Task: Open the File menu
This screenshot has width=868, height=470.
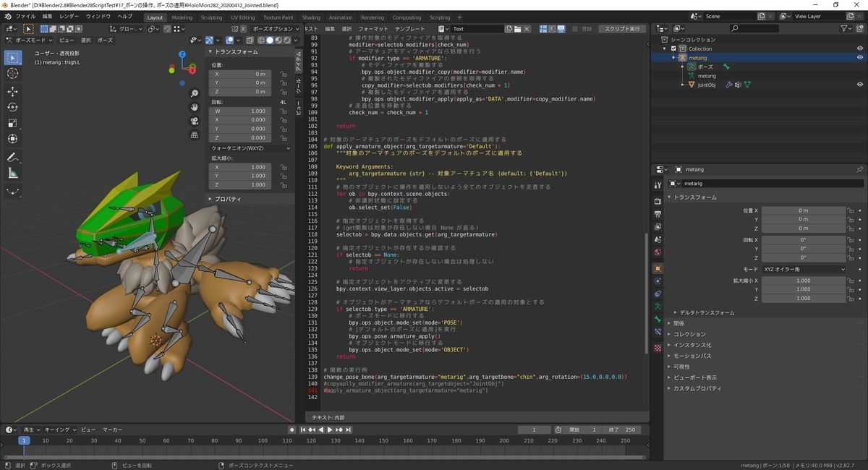Action: [25, 17]
